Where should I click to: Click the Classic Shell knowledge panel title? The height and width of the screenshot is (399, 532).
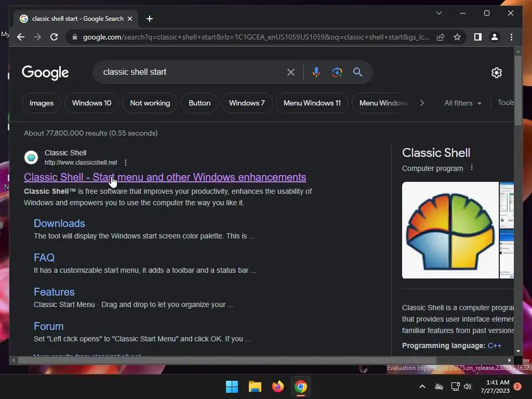436,153
